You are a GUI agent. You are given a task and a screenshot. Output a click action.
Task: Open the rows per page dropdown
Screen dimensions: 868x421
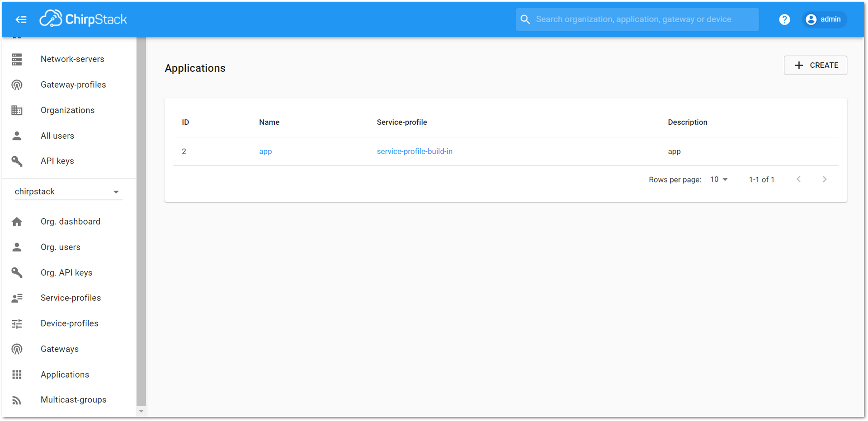(x=719, y=180)
